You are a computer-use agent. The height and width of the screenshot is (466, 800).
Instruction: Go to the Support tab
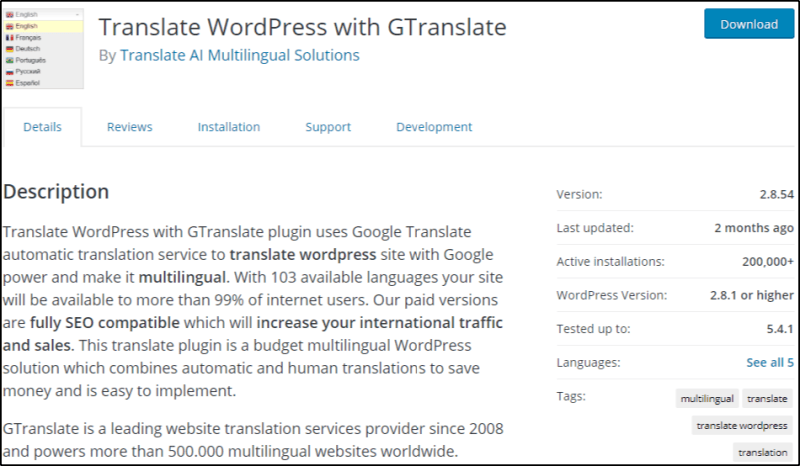tap(328, 127)
